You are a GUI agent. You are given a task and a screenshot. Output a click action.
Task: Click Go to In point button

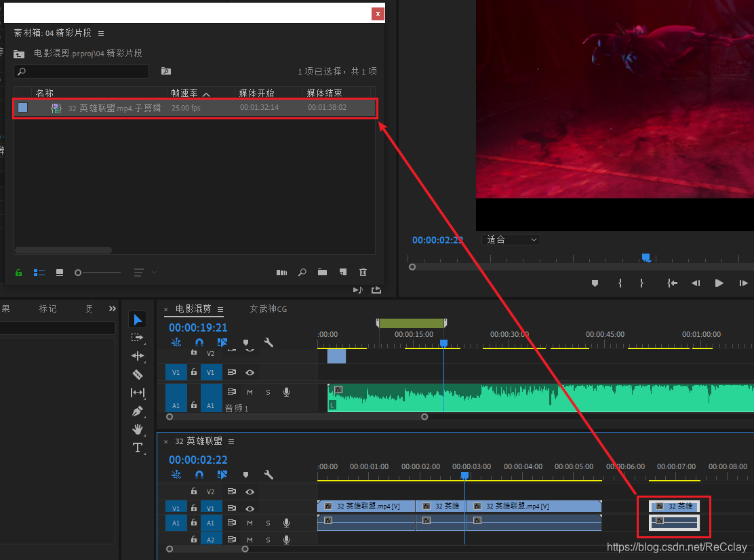tap(672, 283)
